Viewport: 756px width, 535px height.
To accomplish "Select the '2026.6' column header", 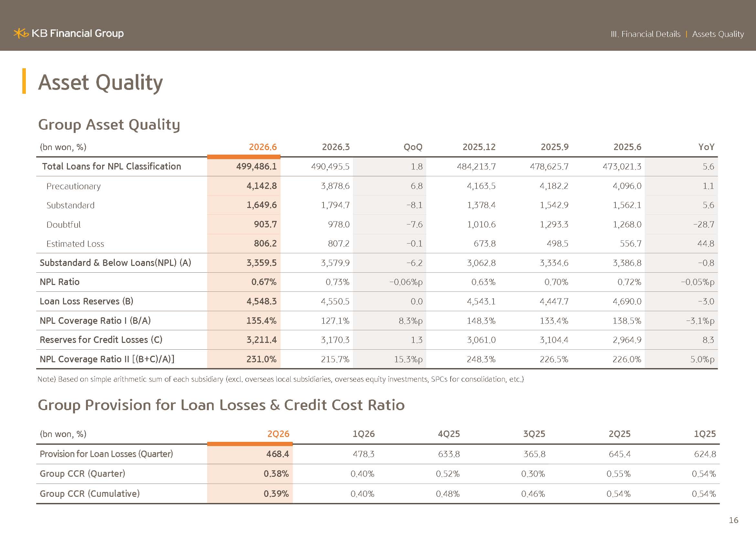I will (263, 147).
